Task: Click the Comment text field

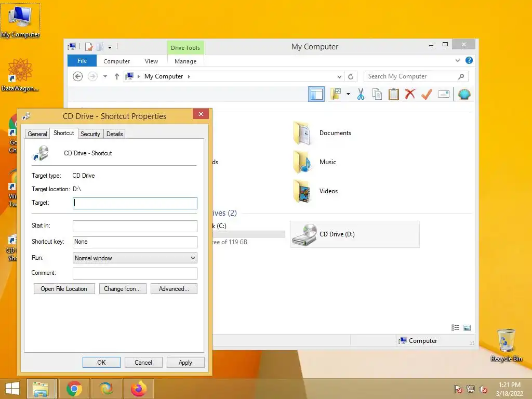Action: [x=135, y=273]
